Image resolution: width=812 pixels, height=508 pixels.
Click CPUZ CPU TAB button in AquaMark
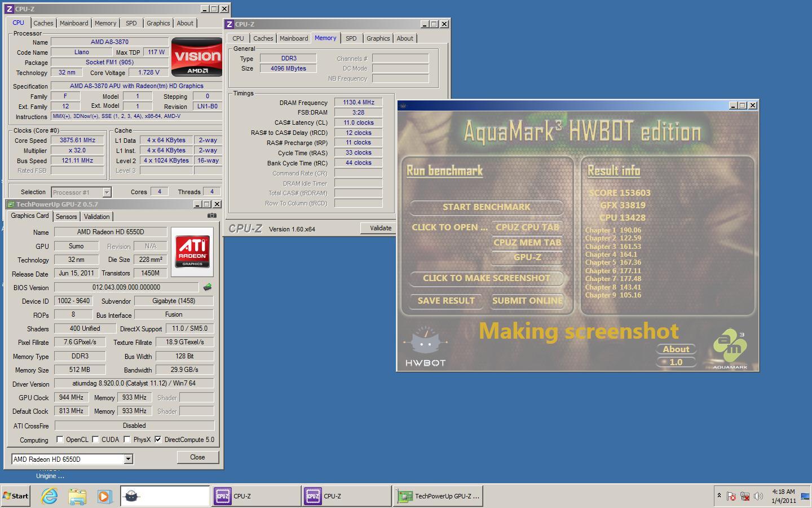click(x=527, y=227)
